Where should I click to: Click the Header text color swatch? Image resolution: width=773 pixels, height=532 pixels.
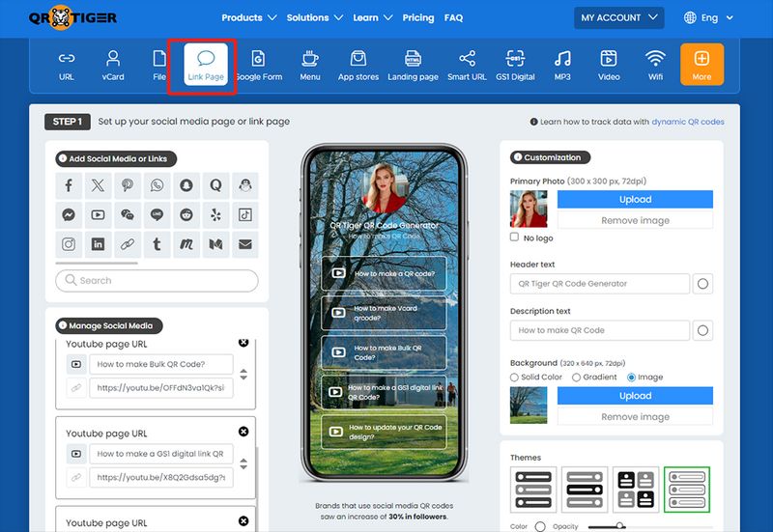click(702, 284)
